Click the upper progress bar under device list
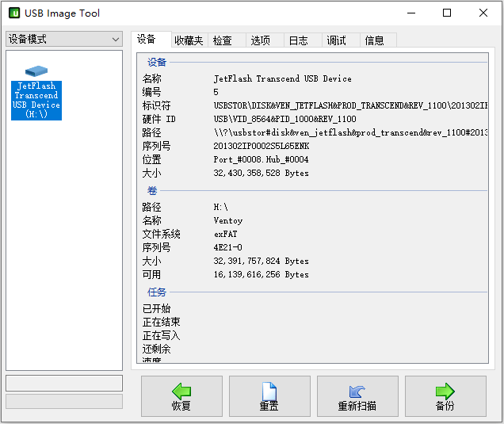This screenshot has height=424, width=504. (64, 383)
